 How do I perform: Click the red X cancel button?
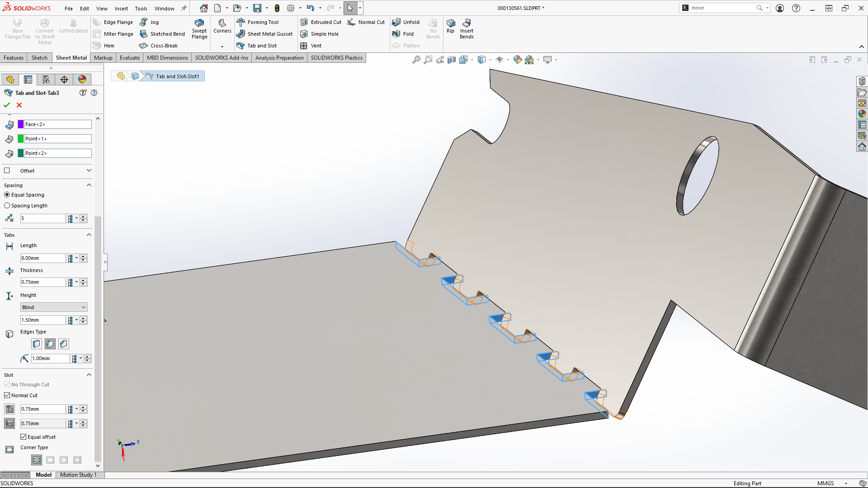[19, 105]
